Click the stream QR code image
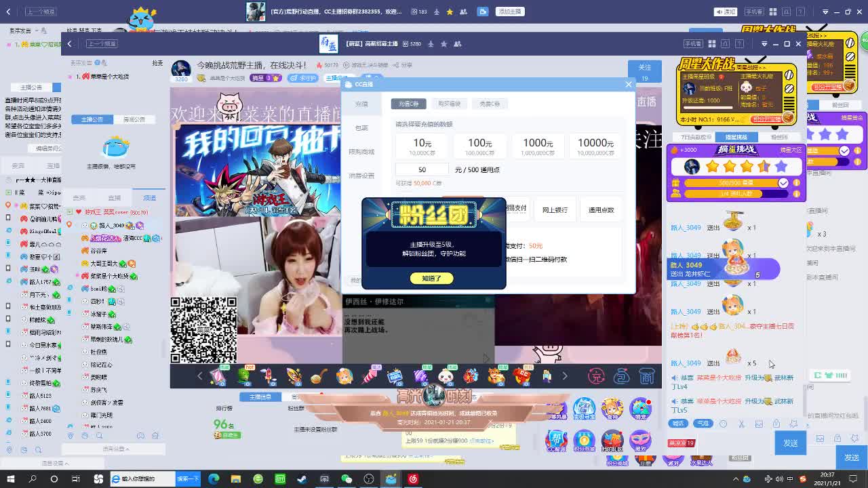The image size is (868, 488). click(203, 330)
